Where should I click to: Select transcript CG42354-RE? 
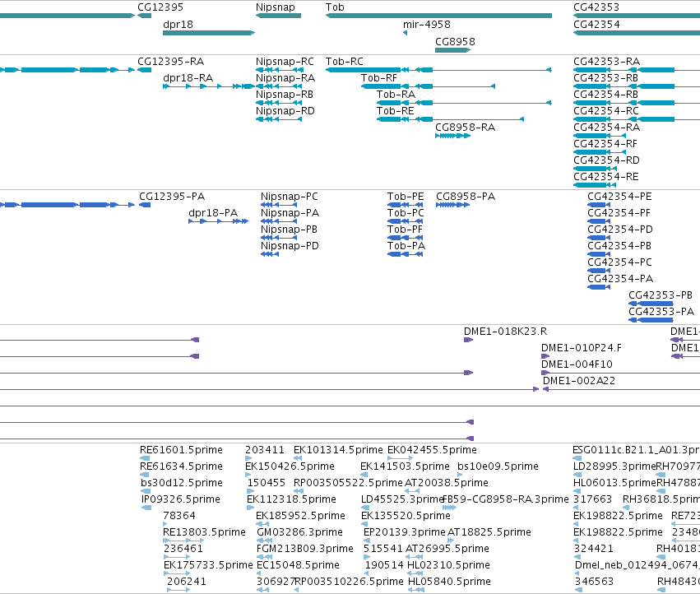click(x=595, y=185)
